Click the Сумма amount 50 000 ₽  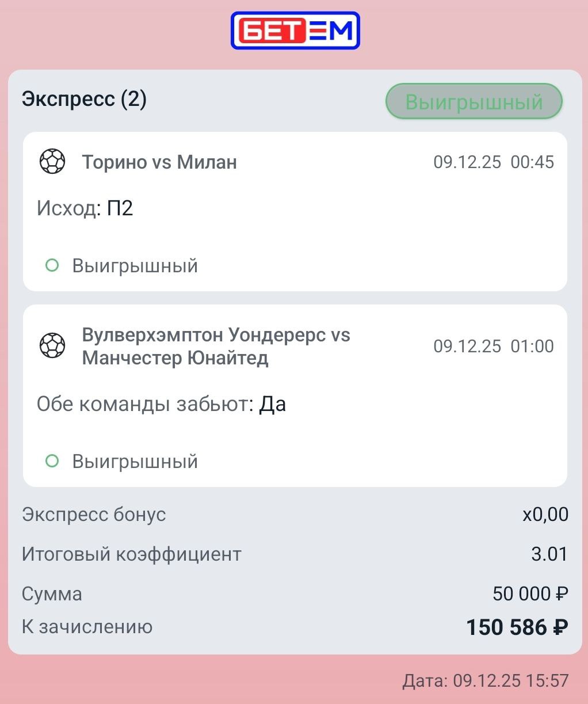530,593
